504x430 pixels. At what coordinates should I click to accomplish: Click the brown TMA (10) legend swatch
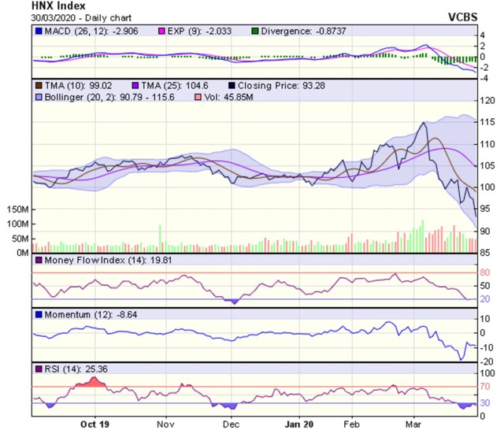pos(39,83)
